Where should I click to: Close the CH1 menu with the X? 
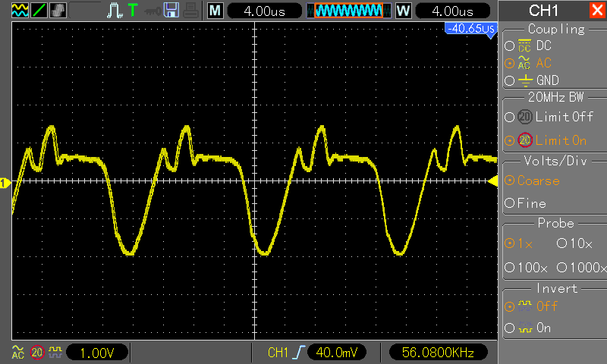coord(596,11)
